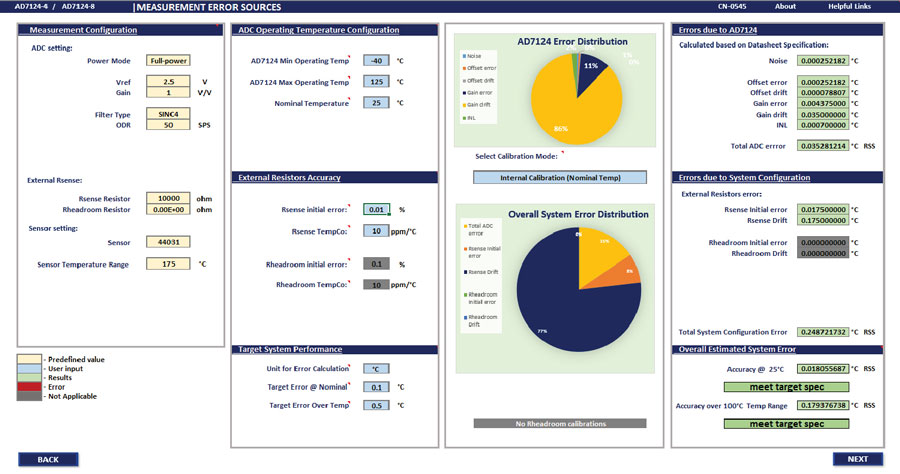Click the yellow Predefined value legend swatch
This screenshot has width=900, height=474.
29,359
